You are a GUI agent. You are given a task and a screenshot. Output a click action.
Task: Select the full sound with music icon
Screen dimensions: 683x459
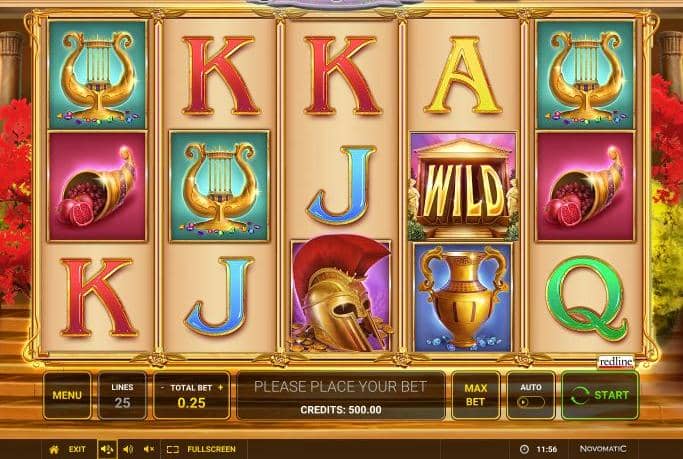tap(107, 449)
